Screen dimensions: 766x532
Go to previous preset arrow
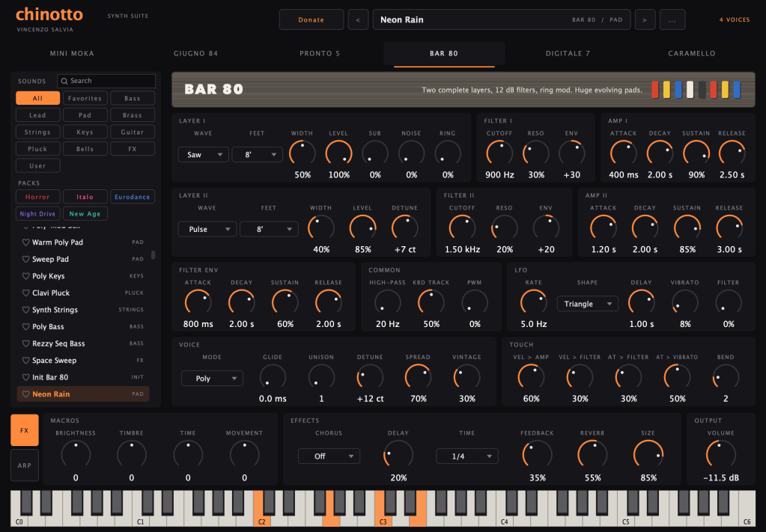(x=358, y=20)
